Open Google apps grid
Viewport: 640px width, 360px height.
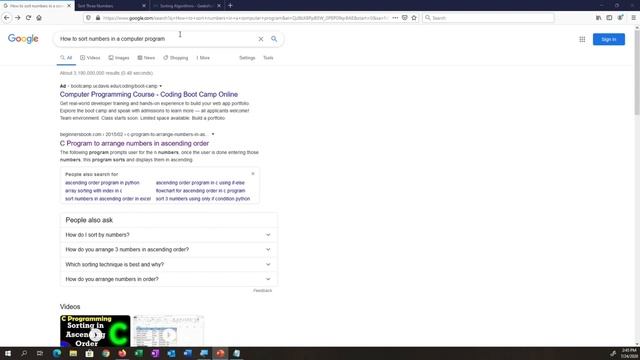click(x=582, y=39)
